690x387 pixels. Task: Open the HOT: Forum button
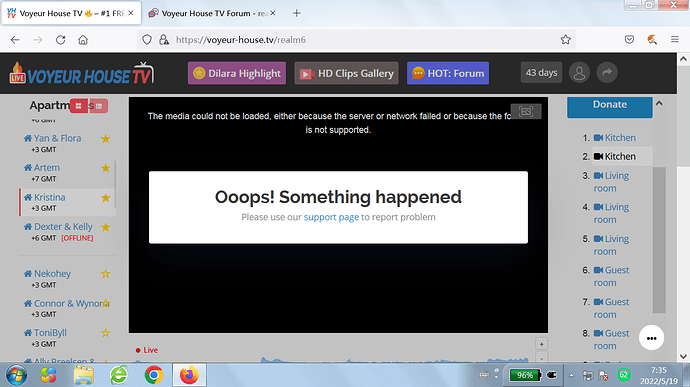[x=448, y=73]
